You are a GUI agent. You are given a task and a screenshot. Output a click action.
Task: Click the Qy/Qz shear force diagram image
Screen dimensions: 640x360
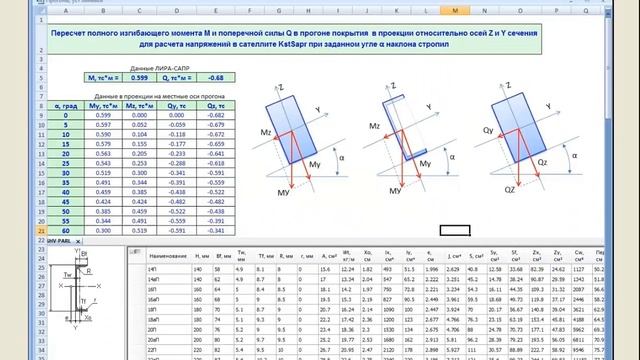[529, 139]
